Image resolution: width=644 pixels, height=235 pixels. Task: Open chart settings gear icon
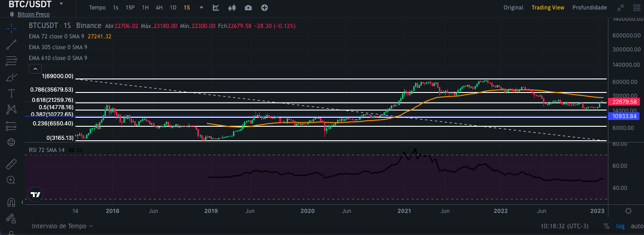[x=628, y=211]
